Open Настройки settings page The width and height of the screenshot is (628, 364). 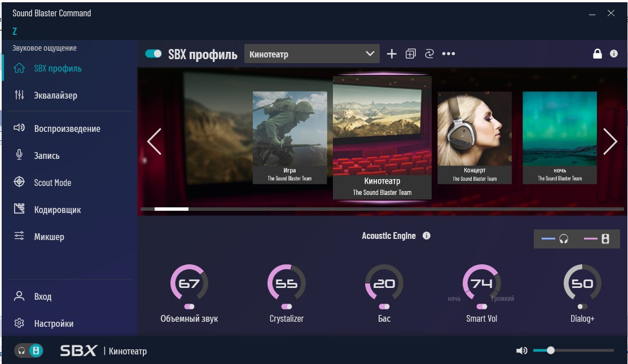pos(54,323)
